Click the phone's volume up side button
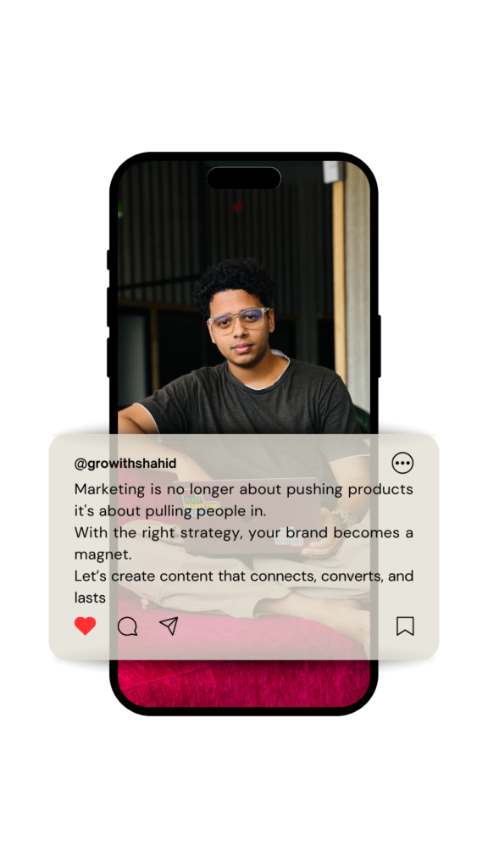Viewport: 488px width, 868px height. click(x=108, y=307)
